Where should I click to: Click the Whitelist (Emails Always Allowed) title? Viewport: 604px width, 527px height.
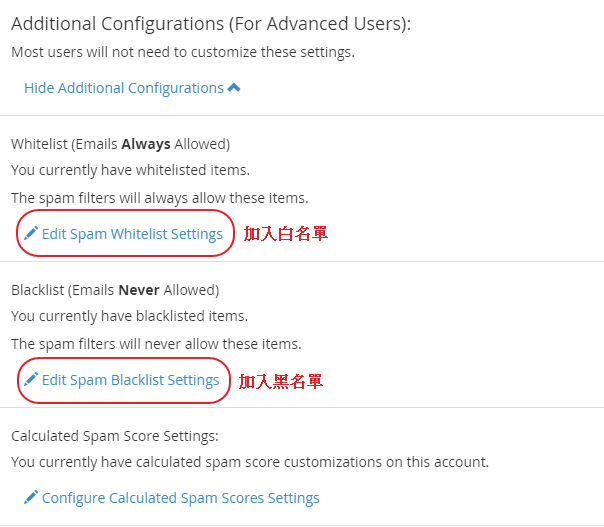[120, 144]
